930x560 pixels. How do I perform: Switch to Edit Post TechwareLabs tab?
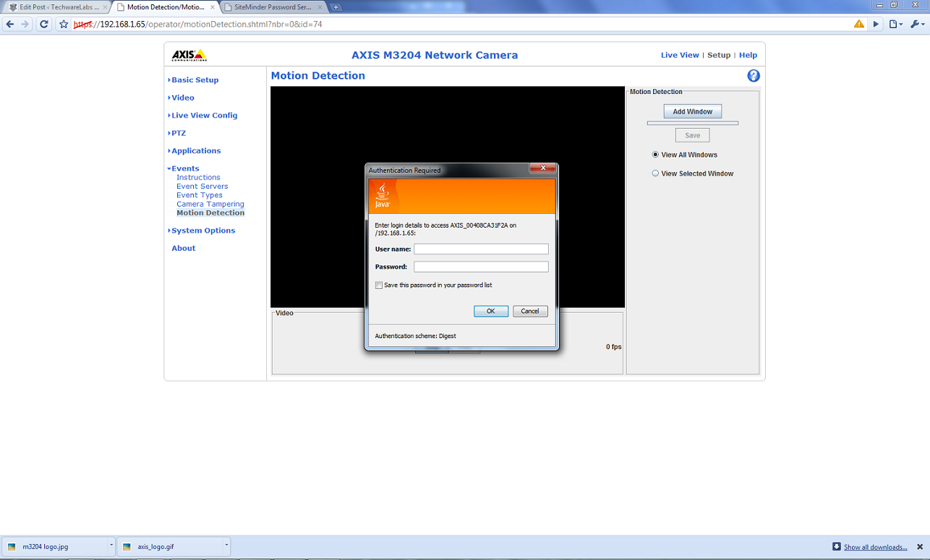[57, 7]
